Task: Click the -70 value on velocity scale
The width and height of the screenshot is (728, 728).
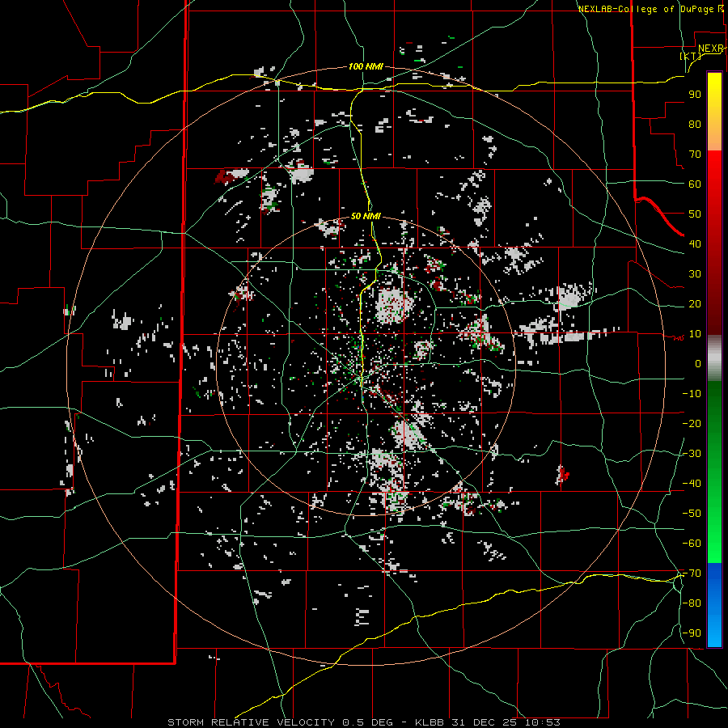Action: [692, 574]
